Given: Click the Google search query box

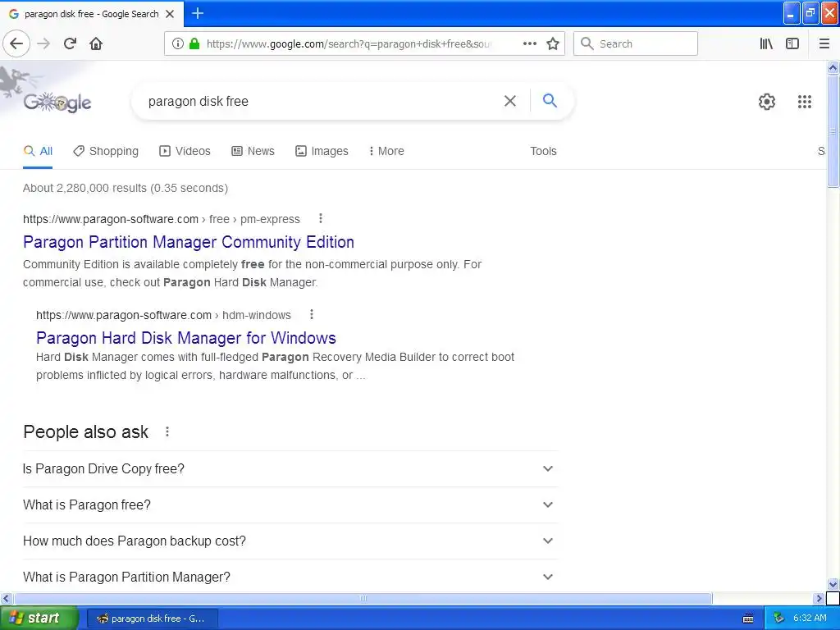Looking at the screenshot, I should coord(322,101).
